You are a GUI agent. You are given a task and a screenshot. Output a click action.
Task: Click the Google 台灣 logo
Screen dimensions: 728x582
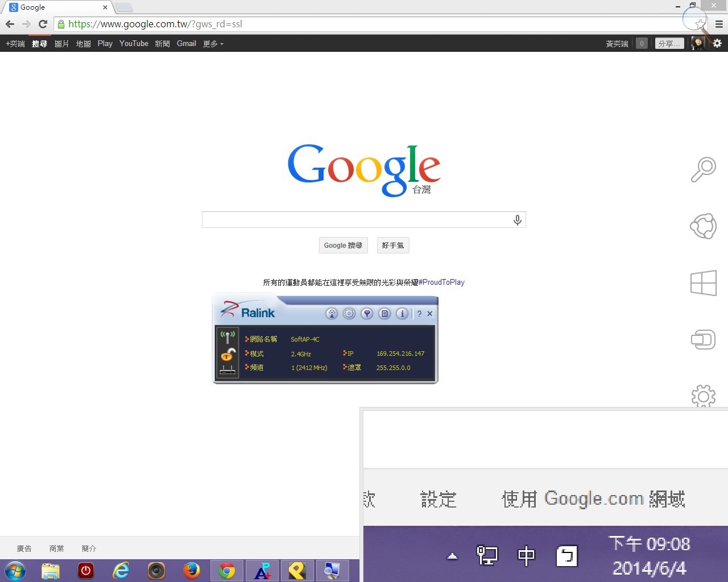pos(364,169)
